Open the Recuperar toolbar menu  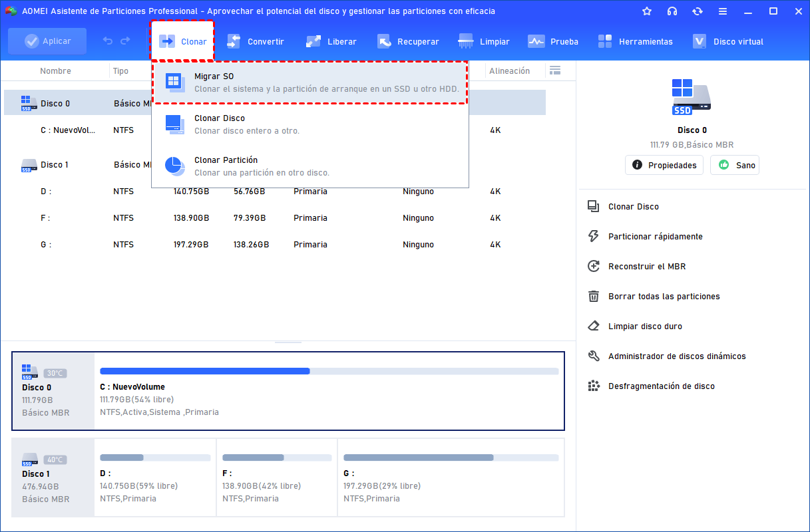pos(408,42)
